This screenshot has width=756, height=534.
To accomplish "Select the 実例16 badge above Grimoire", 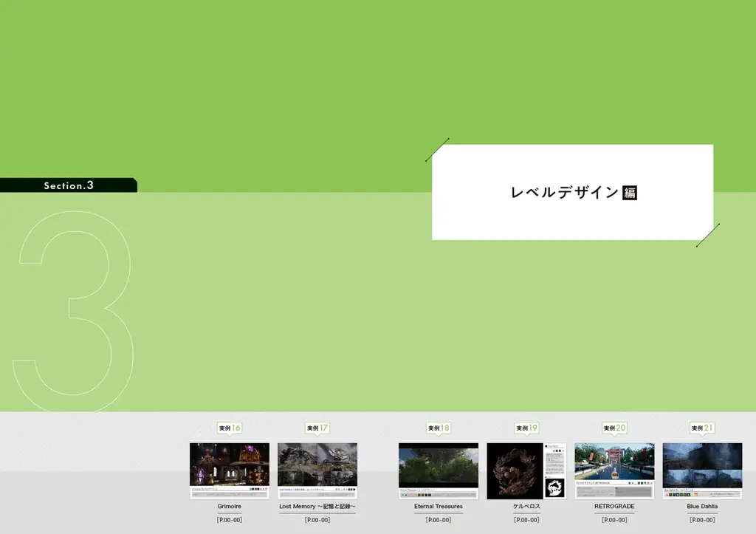I will [x=229, y=427].
